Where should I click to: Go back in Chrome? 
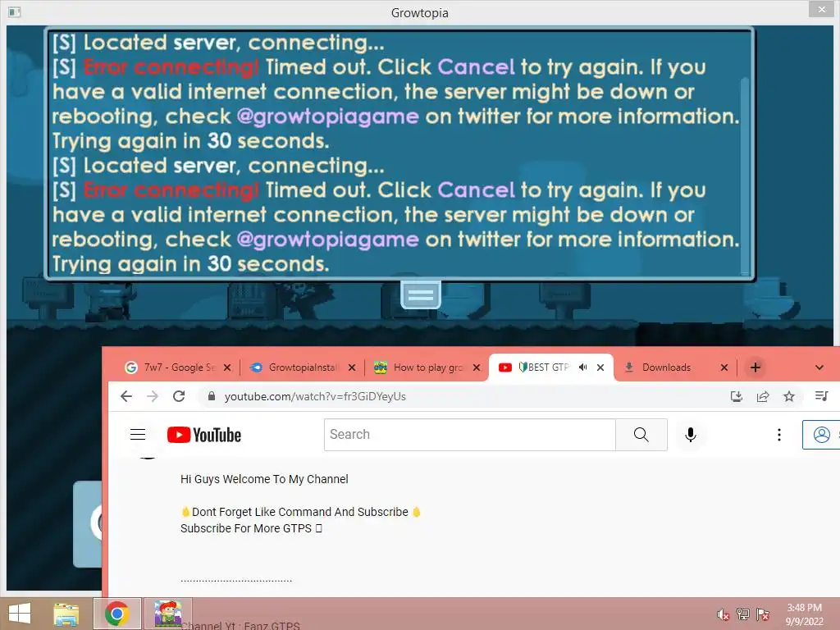coord(126,396)
